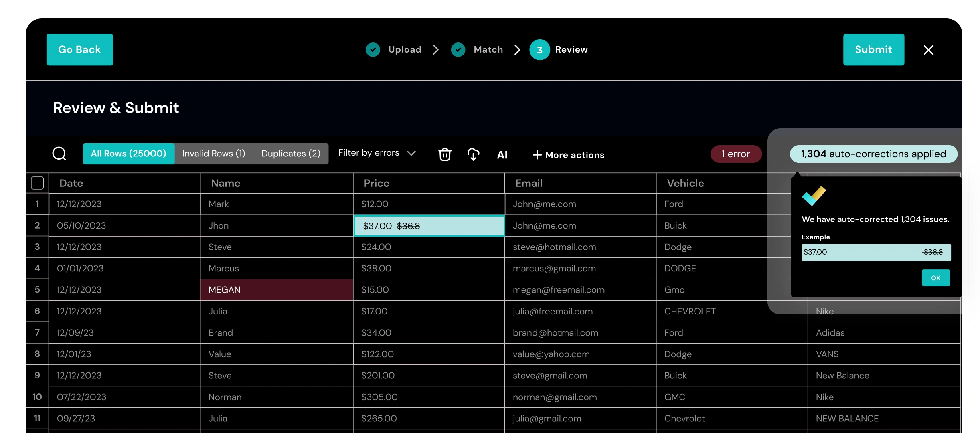The image size is (980, 433).
Task: Click the red MEGAN error cell
Action: (x=276, y=290)
